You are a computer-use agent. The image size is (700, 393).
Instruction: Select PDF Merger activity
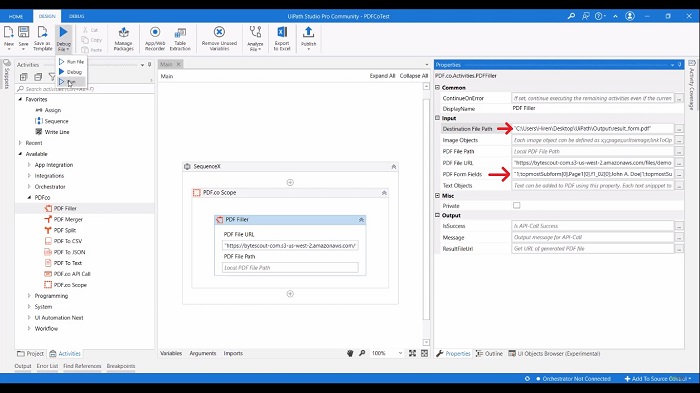click(68, 219)
